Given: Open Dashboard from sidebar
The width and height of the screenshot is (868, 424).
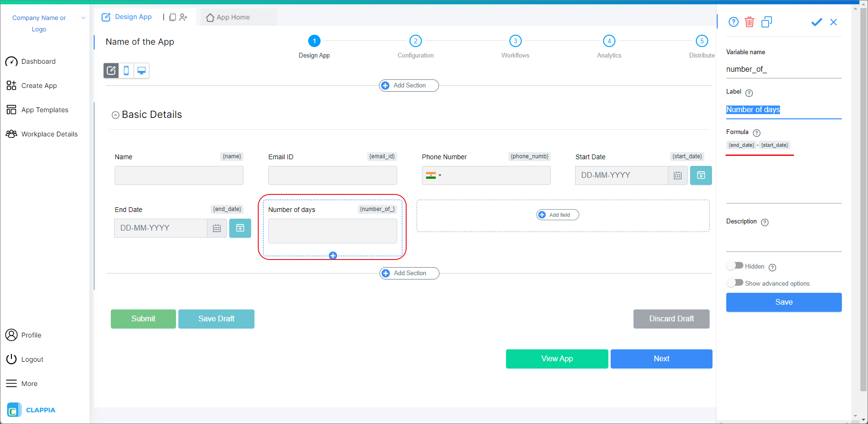Looking at the screenshot, I should point(30,61).
